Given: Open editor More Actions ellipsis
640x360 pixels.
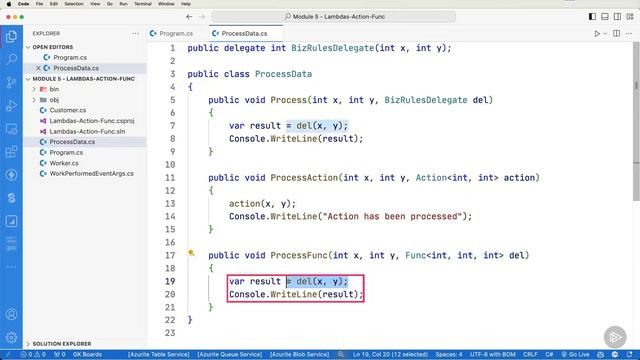Looking at the screenshot, I should [x=629, y=33].
